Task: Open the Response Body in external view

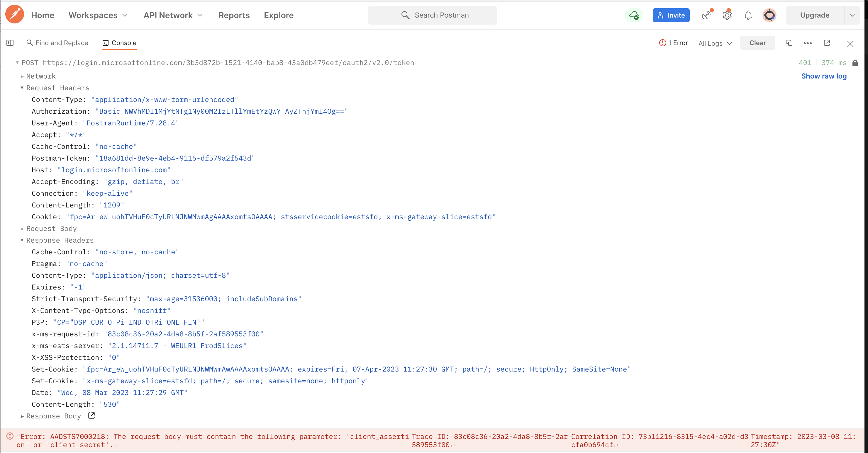Action: coord(91,415)
